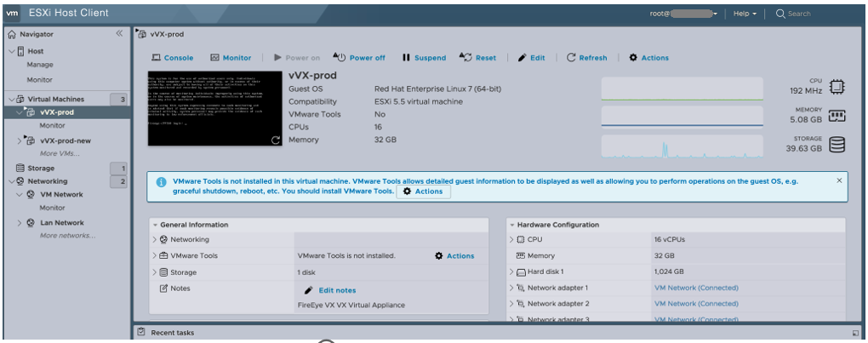Expand the CPU hardware row
The height and width of the screenshot is (343, 868).
[x=511, y=239]
